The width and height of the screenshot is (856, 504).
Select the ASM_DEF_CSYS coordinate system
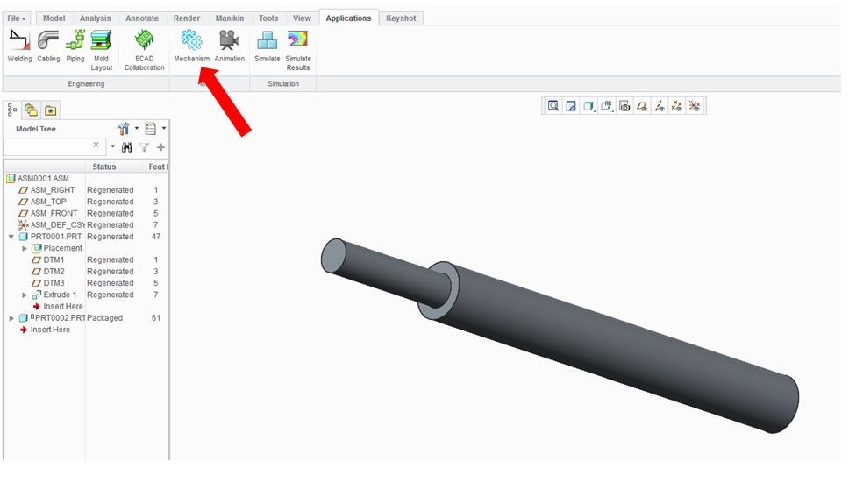tap(57, 224)
